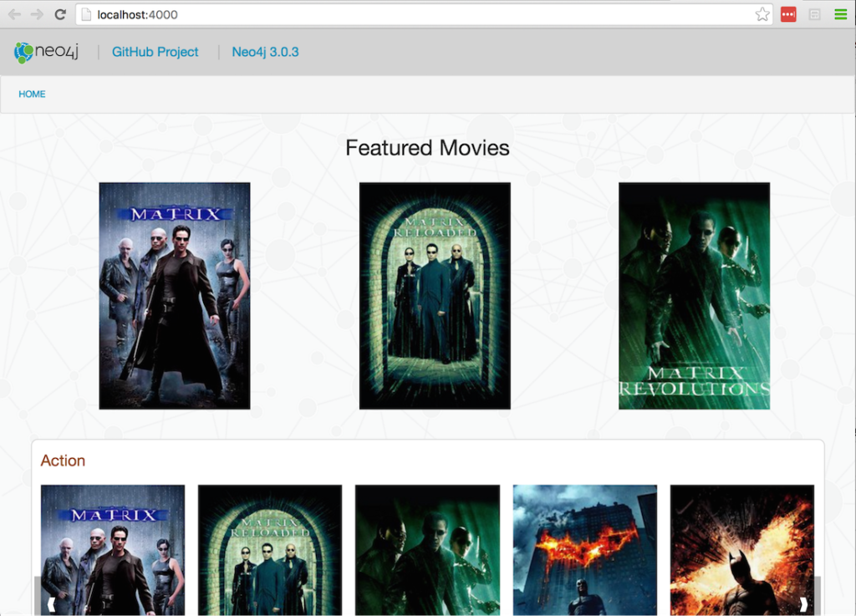This screenshot has height=616, width=856.
Task: Open the Neo4j 3.0.3 link
Action: 265,52
